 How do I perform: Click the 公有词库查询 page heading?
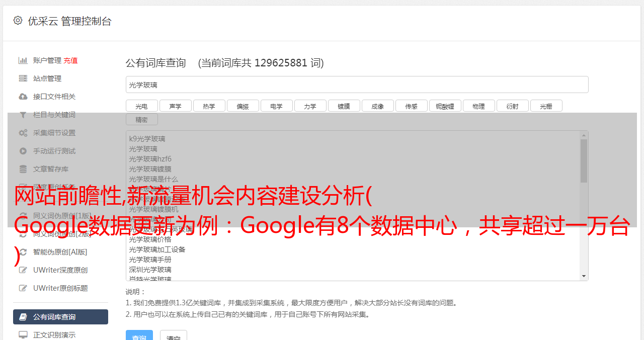[x=156, y=63]
